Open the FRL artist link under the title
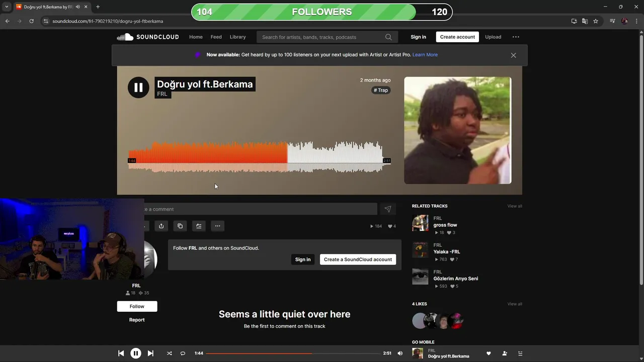Screen dimensions: 644x362 coord(162,94)
